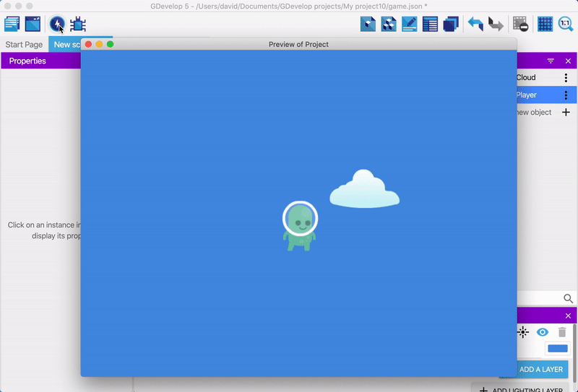This screenshot has height=392, width=578.
Task: Open the objects editor toolbar icon
Action: 368,24
